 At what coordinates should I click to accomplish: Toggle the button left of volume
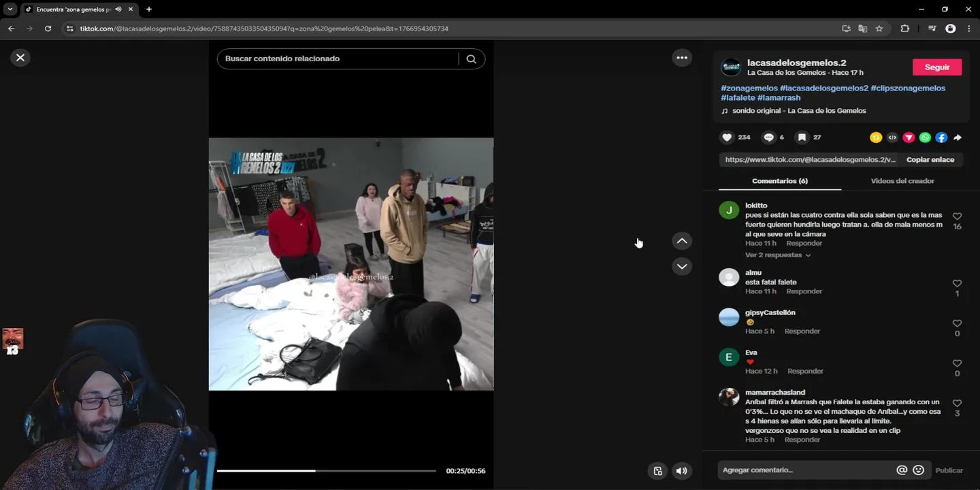pyautogui.click(x=657, y=471)
